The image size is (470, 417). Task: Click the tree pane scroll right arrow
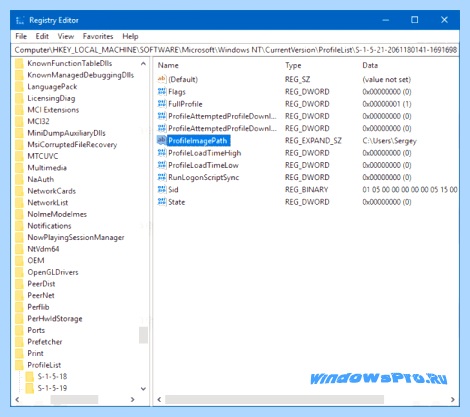[x=132, y=399]
